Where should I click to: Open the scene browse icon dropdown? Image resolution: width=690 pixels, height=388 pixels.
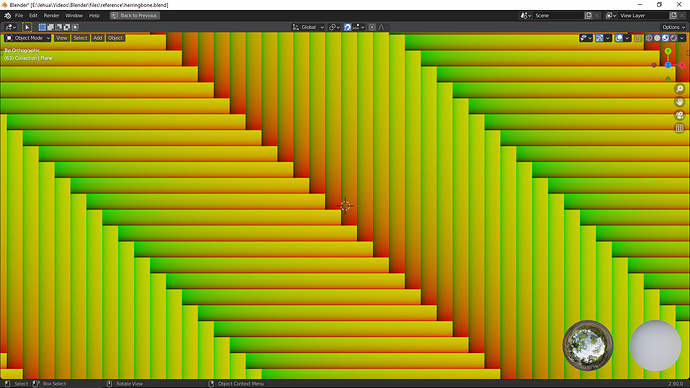tap(526, 15)
